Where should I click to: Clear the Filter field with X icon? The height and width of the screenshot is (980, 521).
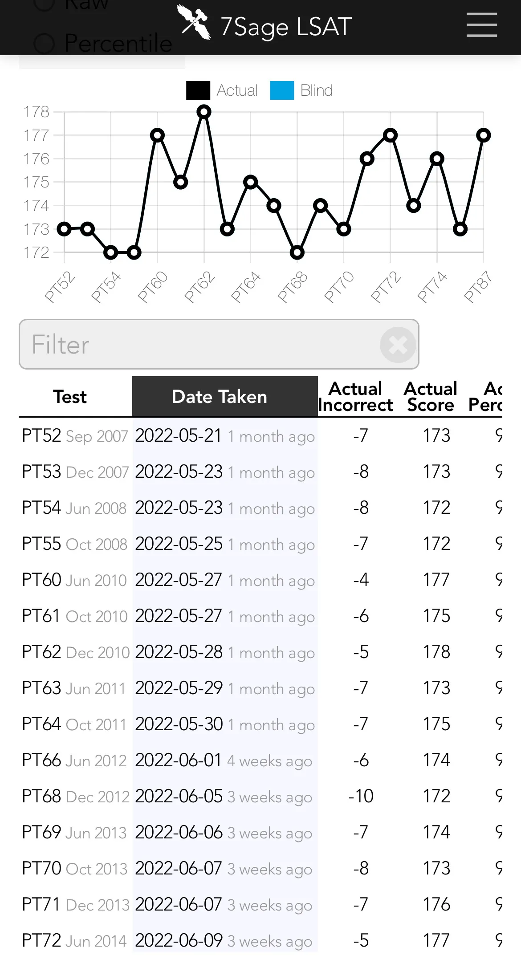pos(398,344)
